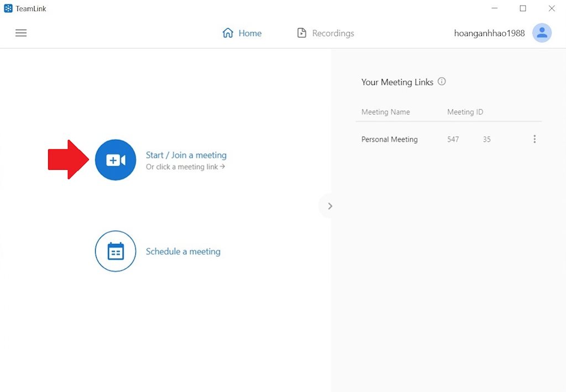The image size is (566, 392).
Task: Click the blue video camera icon
Action: (116, 160)
